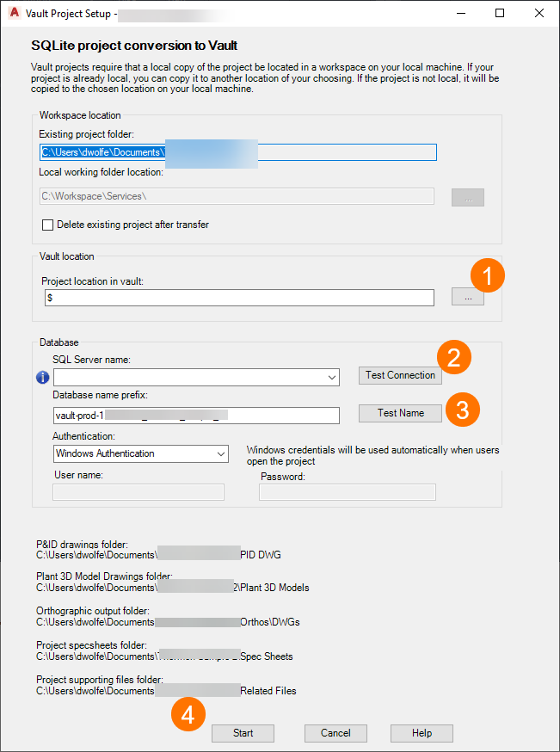The height and width of the screenshot is (752, 560).
Task: Focus the Existing project folder field
Action: 238,152
